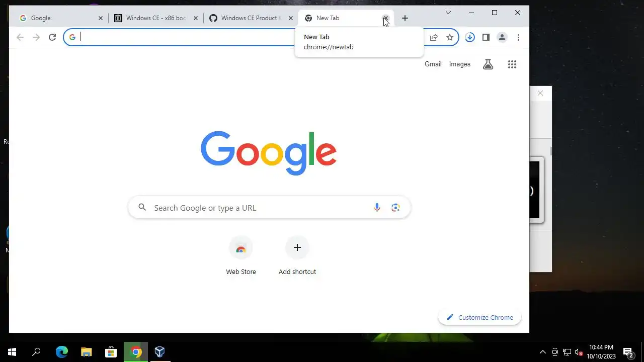Click the Google icon in address bar
This screenshot has width=644, height=362.
[72, 37]
